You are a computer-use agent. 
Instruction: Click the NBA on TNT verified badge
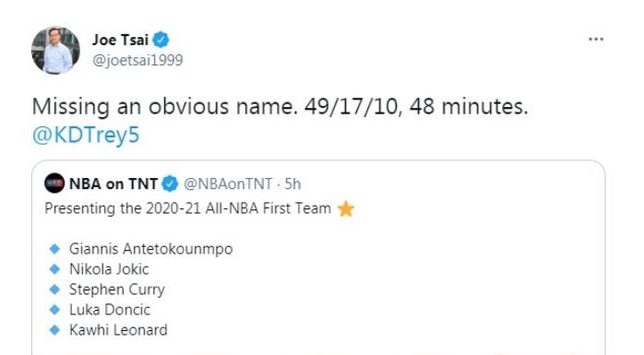170,183
